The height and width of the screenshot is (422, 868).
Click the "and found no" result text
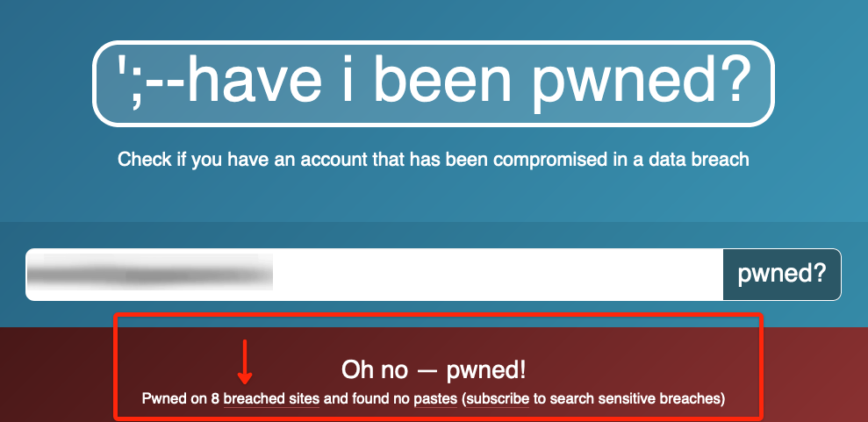[x=367, y=399]
